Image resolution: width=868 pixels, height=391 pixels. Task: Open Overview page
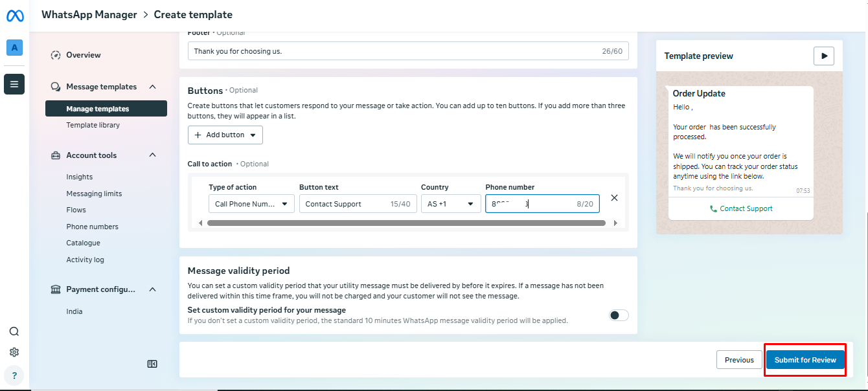coord(84,55)
